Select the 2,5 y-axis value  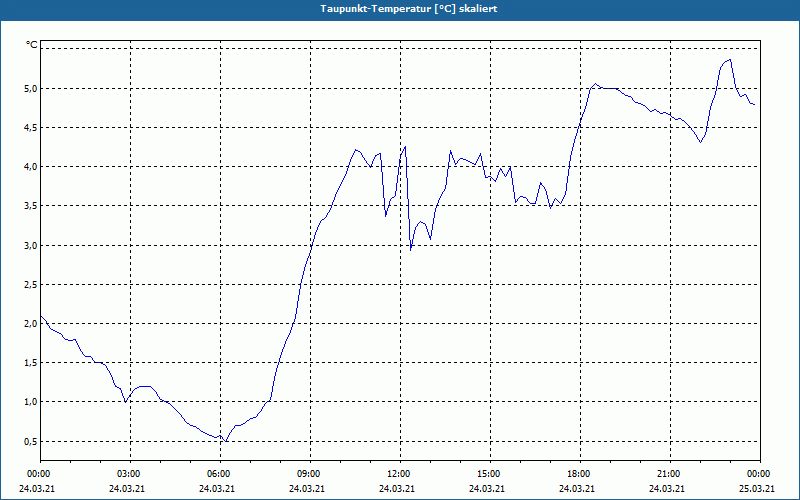(31, 284)
